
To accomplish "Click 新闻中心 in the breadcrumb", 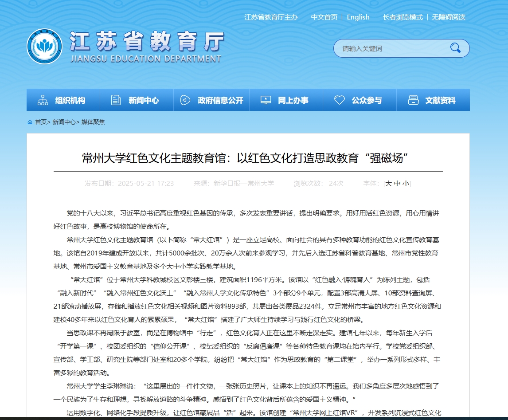I will [64, 122].
